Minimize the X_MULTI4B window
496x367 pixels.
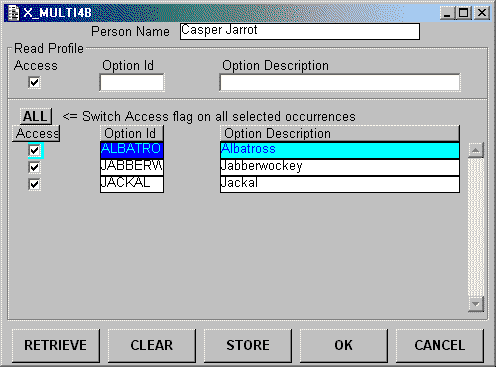click(x=447, y=13)
